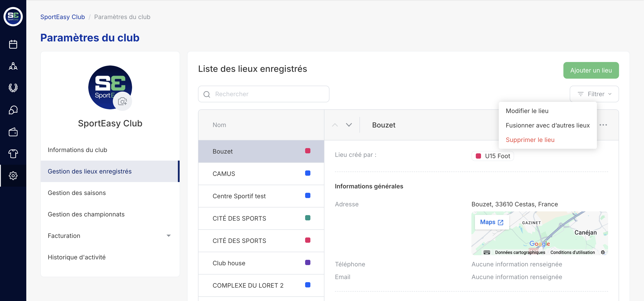Click the camera icon on club logo
Screen dimensions: 644x301
[x=122, y=101]
